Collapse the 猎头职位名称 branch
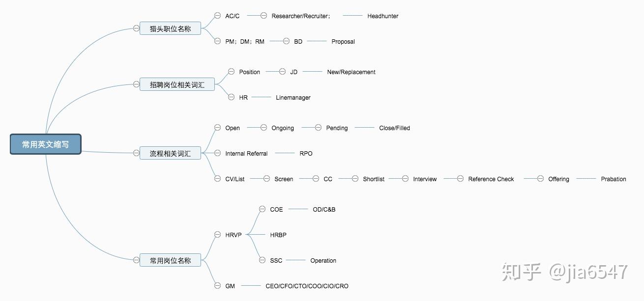Image resolution: width=644 pixels, height=301 pixels. point(136,28)
